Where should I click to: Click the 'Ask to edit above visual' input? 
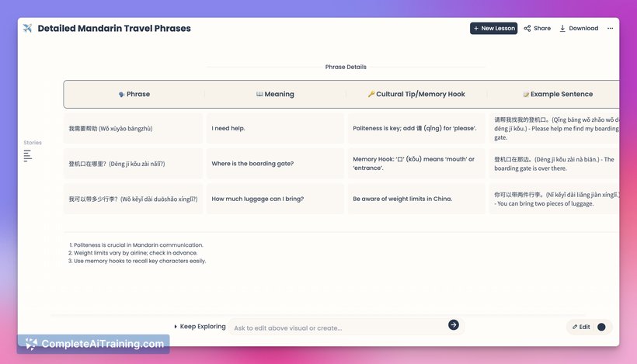338,328
